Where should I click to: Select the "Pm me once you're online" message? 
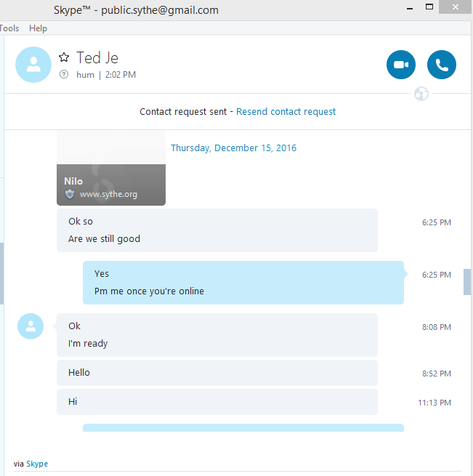[x=149, y=291]
